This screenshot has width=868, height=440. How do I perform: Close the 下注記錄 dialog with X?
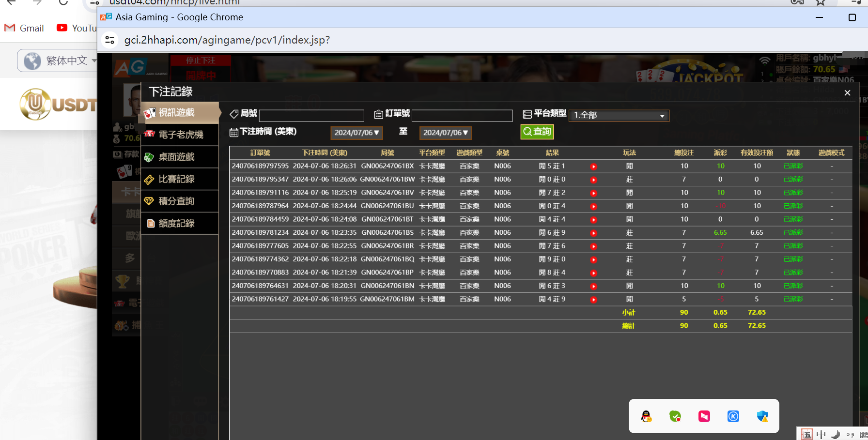(x=847, y=93)
